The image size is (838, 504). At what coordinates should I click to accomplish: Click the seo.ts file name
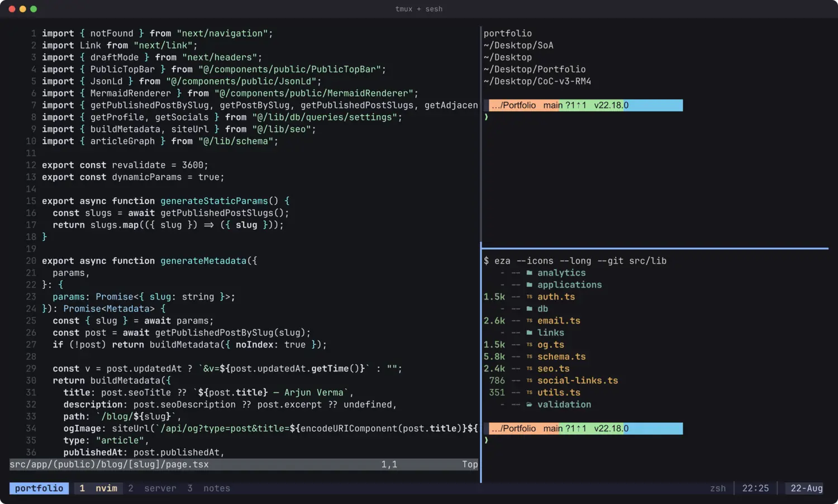(x=554, y=369)
